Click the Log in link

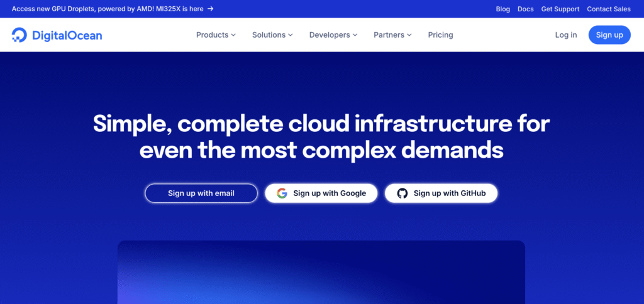pyautogui.click(x=565, y=35)
